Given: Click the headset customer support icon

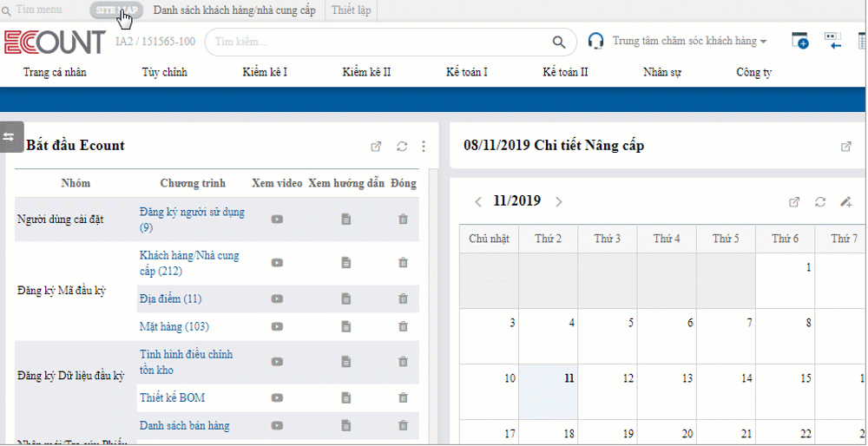Looking at the screenshot, I should pos(595,42).
